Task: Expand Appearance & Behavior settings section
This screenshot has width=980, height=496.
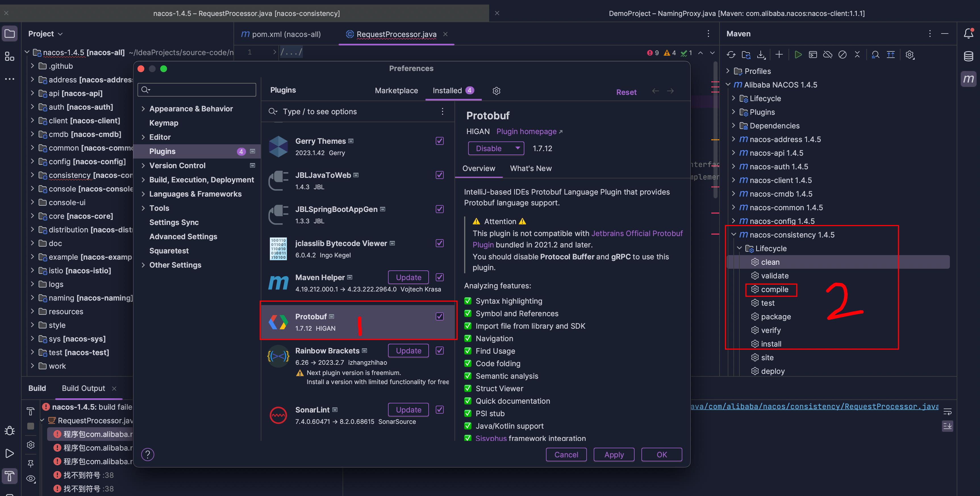Action: tap(143, 109)
